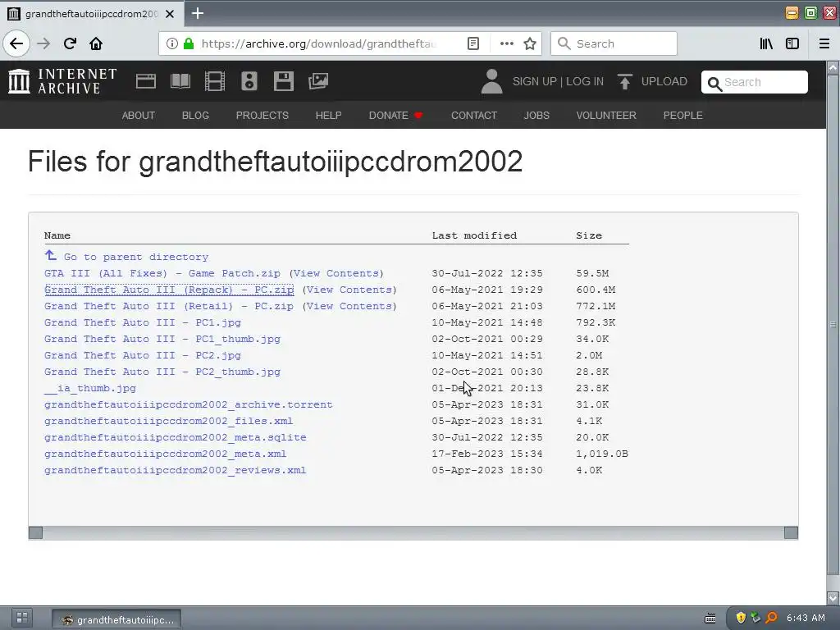Viewport: 840px width, 630px height.
Task: Click the Internet Archive Search box
Action: click(755, 82)
